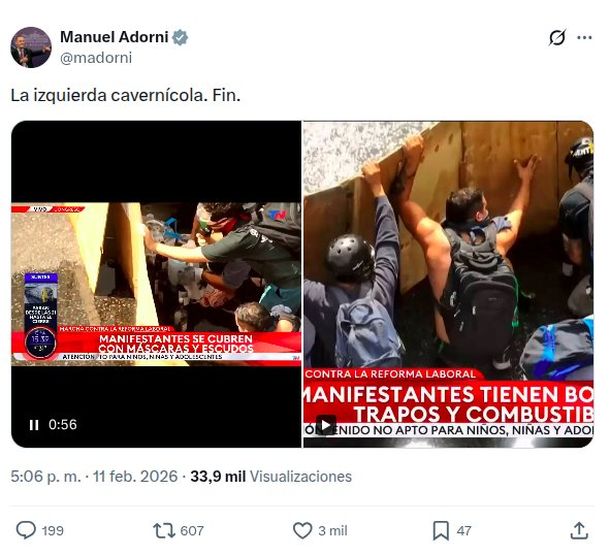This screenshot has height=555, width=610.
Task: Click the 199 replies count
Action: [53, 530]
